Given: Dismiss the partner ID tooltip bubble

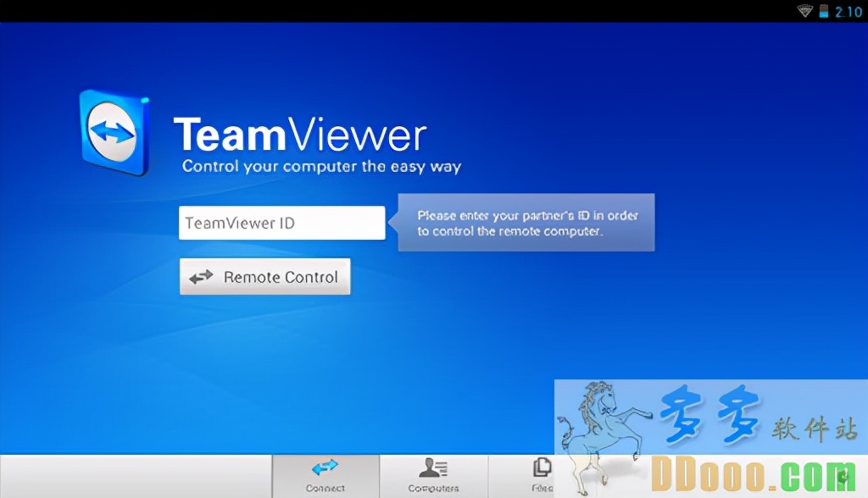Looking at the screenshot, I should pos(526,223).
